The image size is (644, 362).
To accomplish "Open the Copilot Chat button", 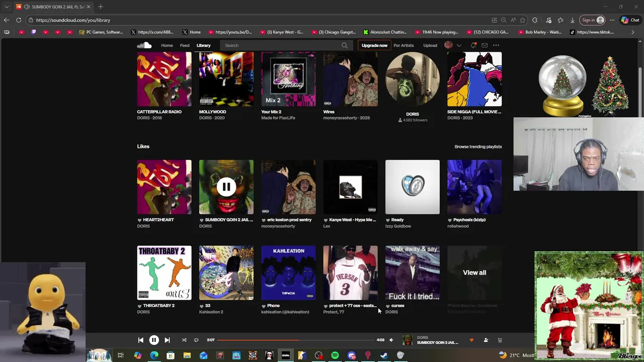I will pos(630,20).
